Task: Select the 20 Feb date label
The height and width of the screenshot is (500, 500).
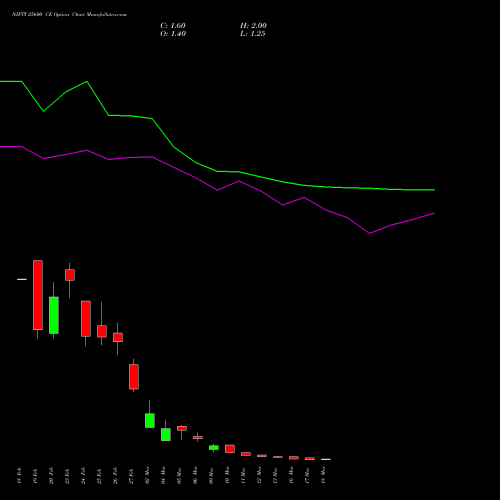Action: click(x=51, y=476)
